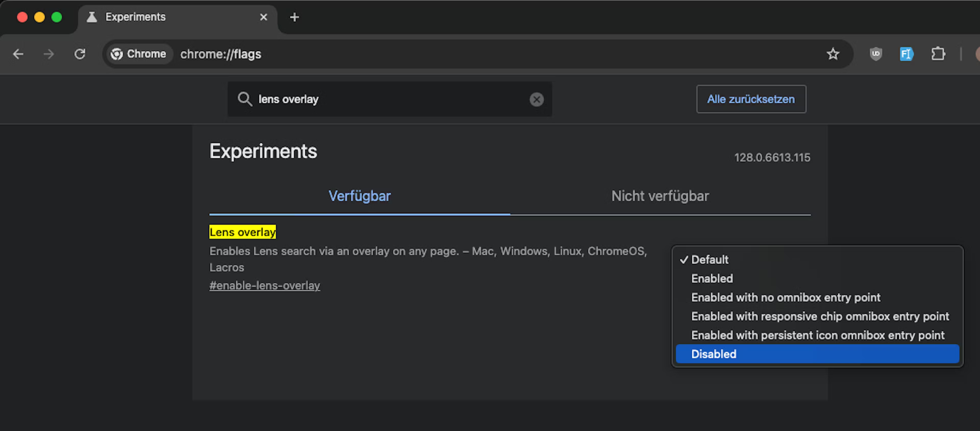Click the back navigation arrow
Viewport: 980px width, 431px height.
18,54
